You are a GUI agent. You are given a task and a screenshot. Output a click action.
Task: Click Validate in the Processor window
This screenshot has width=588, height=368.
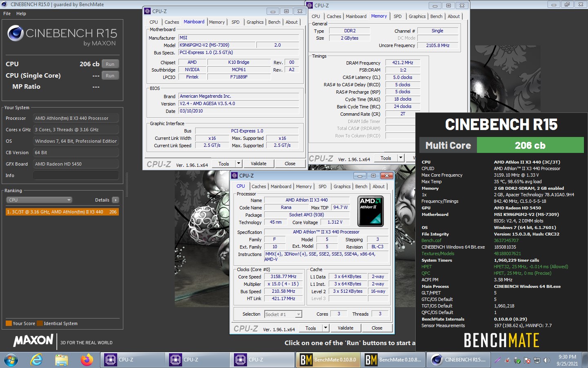coord(345,328)
